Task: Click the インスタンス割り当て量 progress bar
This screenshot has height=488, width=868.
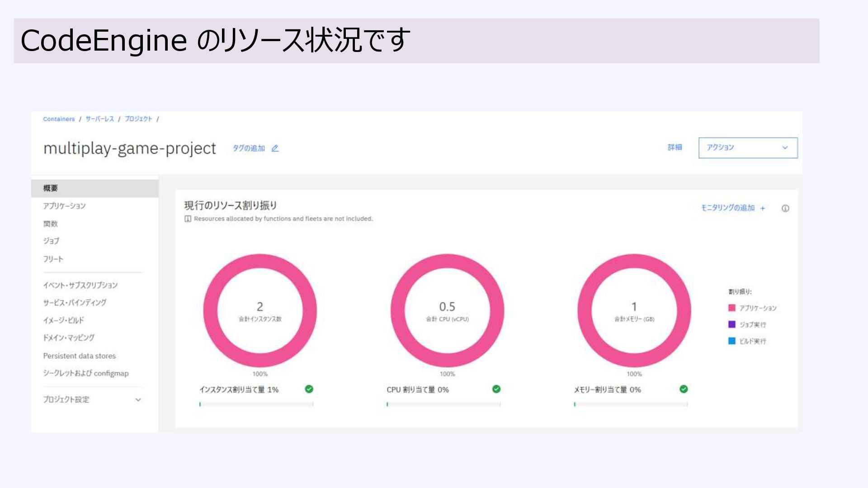Action: (x=256, y=404)
